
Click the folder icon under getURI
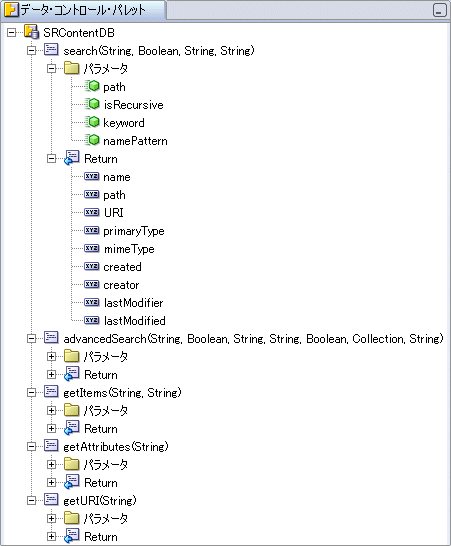coord(71,518)
